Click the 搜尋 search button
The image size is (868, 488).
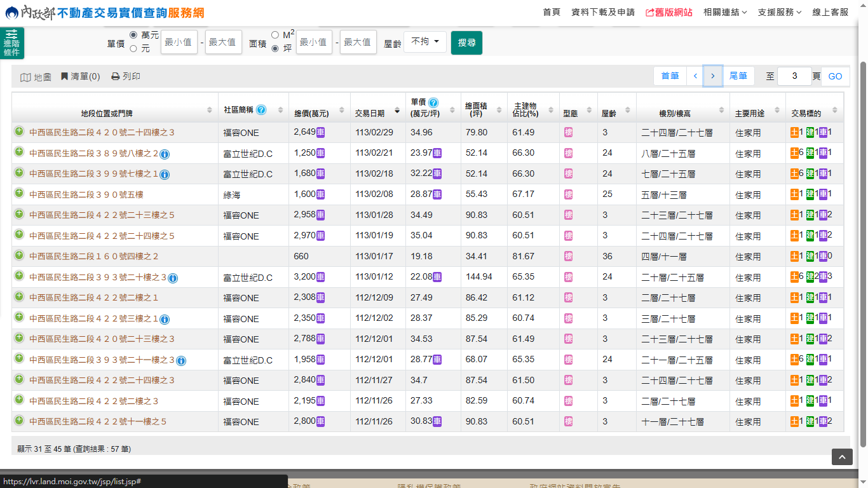[x=466, y=43]
